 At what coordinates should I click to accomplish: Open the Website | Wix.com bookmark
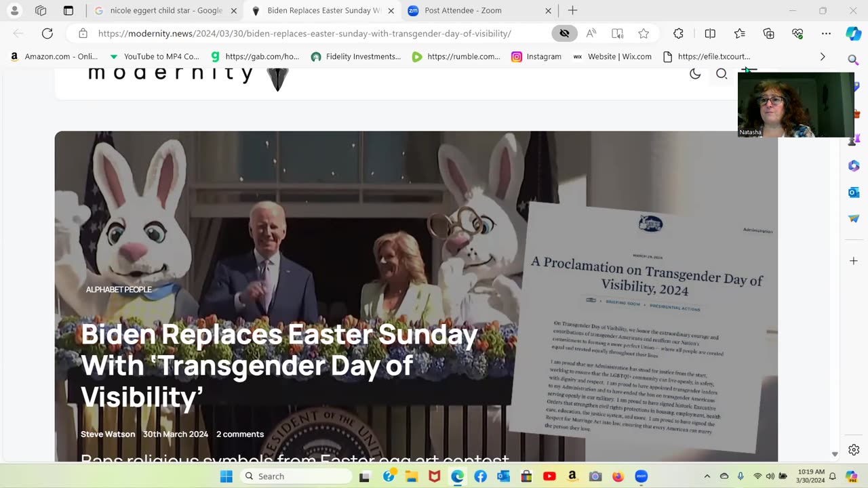(612, 57)
